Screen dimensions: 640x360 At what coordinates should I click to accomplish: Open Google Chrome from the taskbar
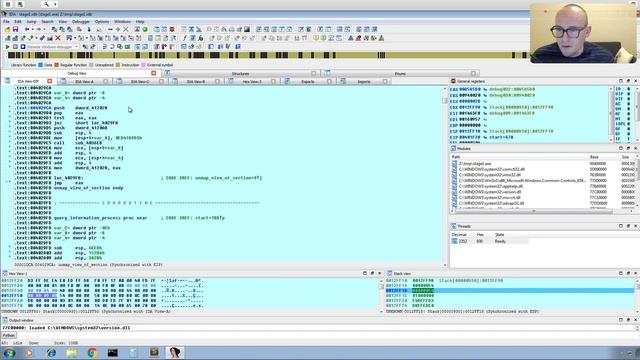(x=92, y=353)
